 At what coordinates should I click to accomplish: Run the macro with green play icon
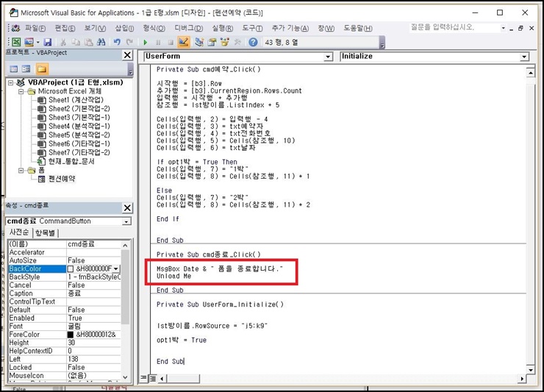coord(146,43)
